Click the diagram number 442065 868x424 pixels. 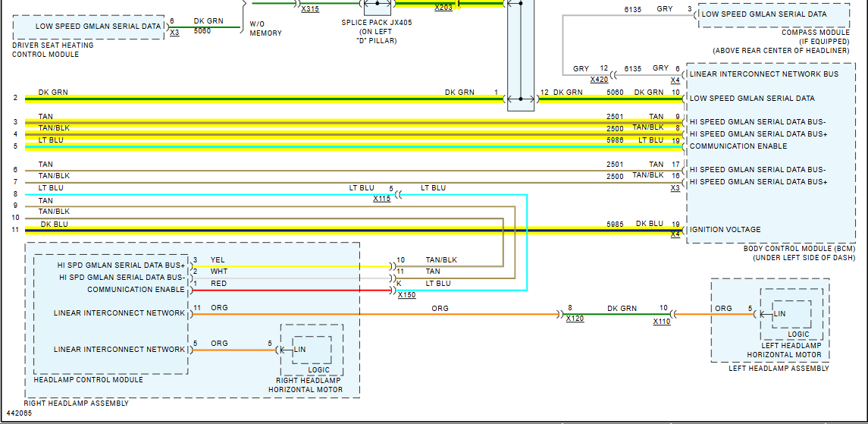click(x=20, y=413)
